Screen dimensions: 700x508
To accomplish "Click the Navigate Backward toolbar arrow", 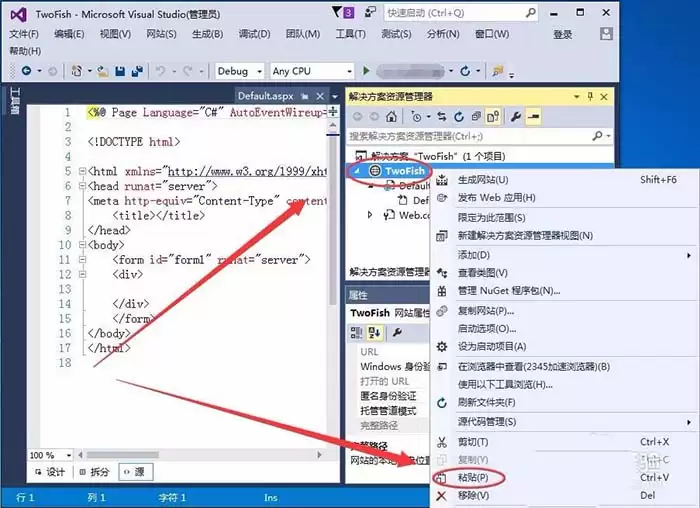I will pyautogui.click(x=26, y=71).
